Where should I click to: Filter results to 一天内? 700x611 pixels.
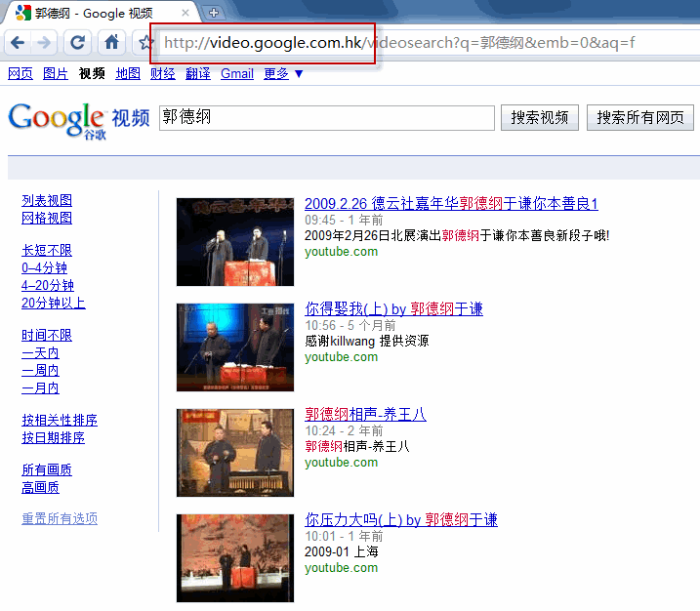[41, 353]
